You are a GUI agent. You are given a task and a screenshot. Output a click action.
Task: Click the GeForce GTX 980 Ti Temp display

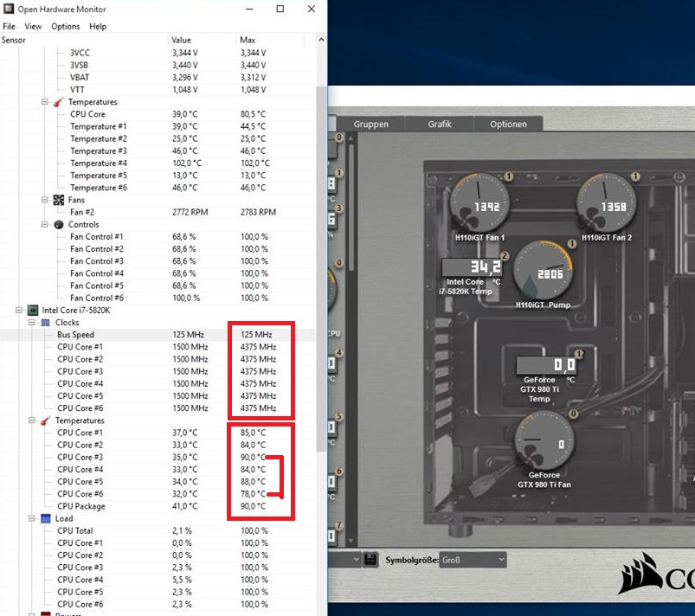(x=546, y=365)
